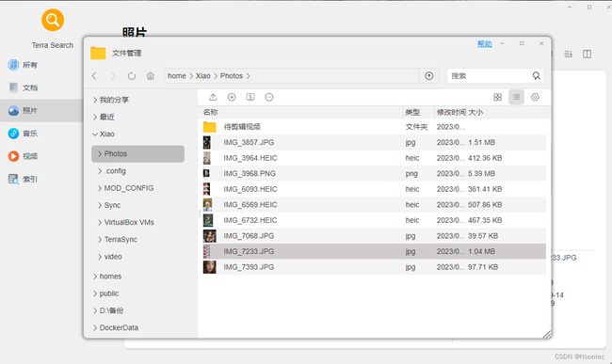This screenshot has height=364, width=612.
Task: Click the IMG_6569.HEIC thumbnail
Action: tap(208, 205)
